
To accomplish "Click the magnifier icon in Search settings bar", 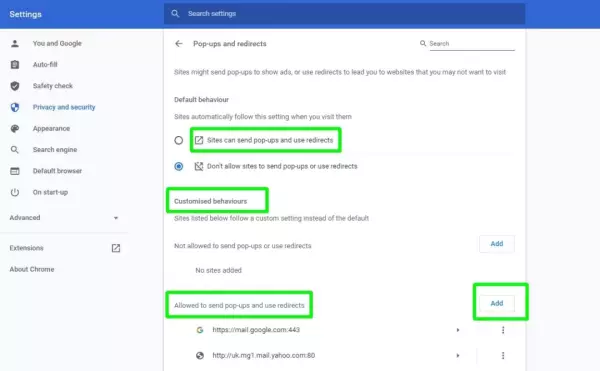I will tap(175, 14).
